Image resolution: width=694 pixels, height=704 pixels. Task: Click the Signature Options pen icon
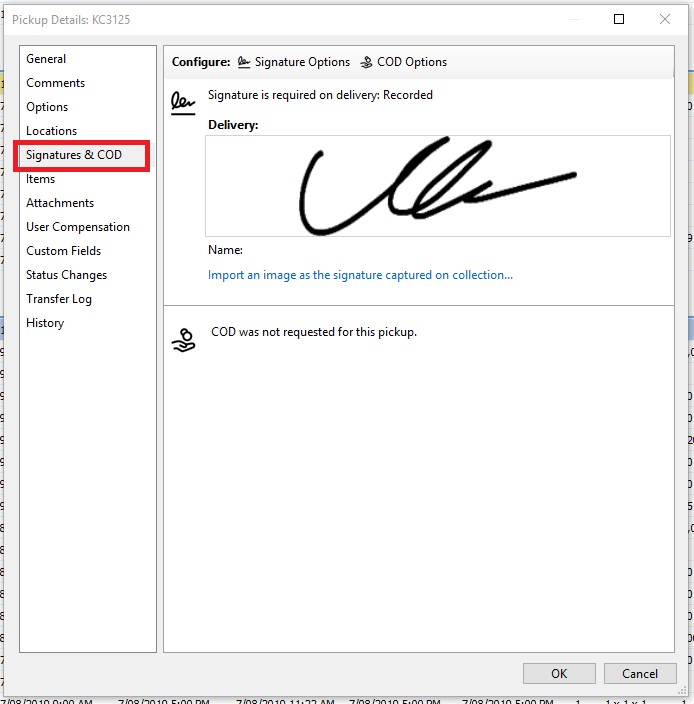pyautogui.click(x=244, y=62)
